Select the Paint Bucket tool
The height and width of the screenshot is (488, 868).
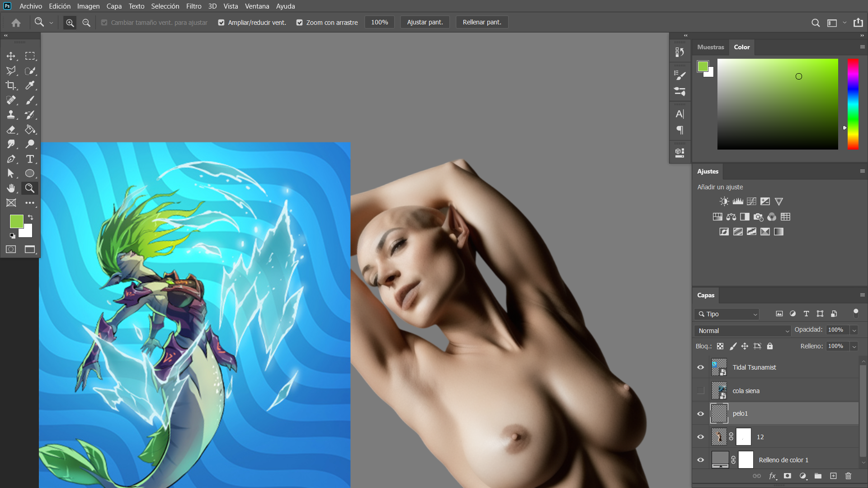(x=30, y=130)
